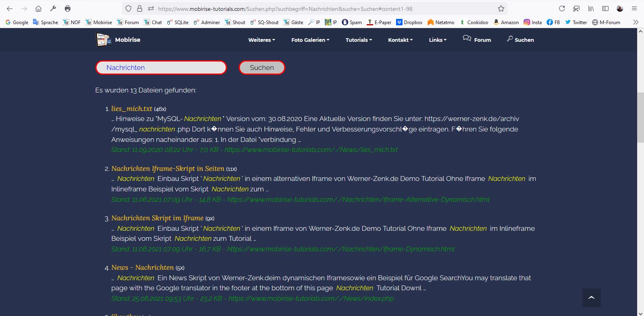The height and width of the screenshot is (316, 644).
Task: Open the screenshot scissors tool
Action: [576, 8]
